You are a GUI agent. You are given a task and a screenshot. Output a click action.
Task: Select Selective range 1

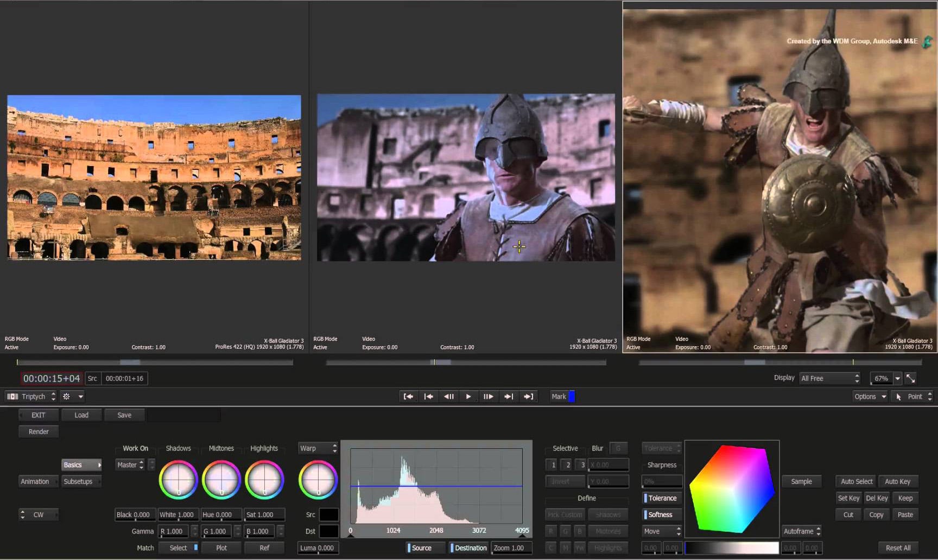point(553,465)
